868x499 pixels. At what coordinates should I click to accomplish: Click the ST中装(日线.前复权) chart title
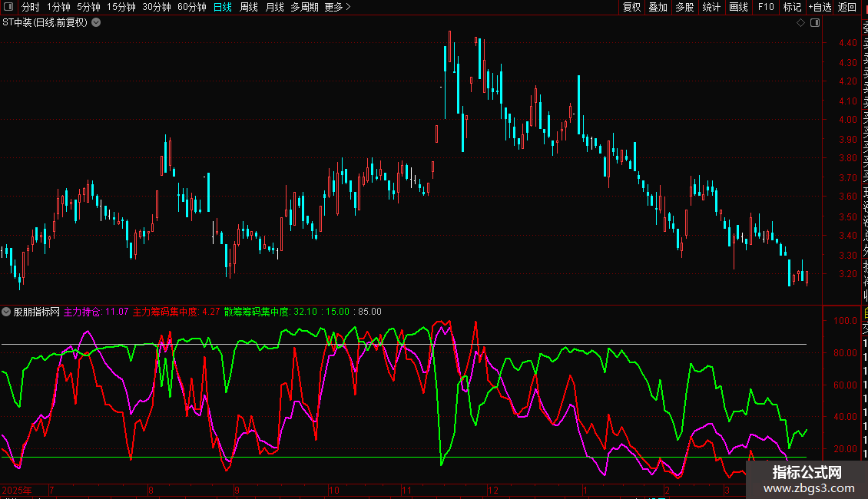click(x=45, y=23)
